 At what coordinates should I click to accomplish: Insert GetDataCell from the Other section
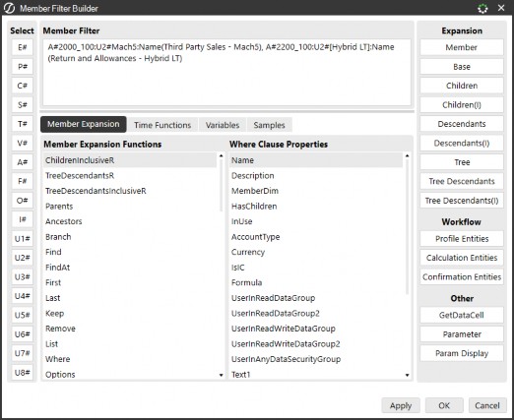coord(462,315)
